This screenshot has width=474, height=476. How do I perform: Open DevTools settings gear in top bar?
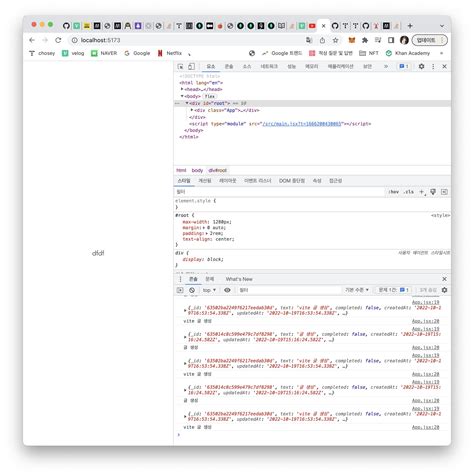[x=421, y=67]
